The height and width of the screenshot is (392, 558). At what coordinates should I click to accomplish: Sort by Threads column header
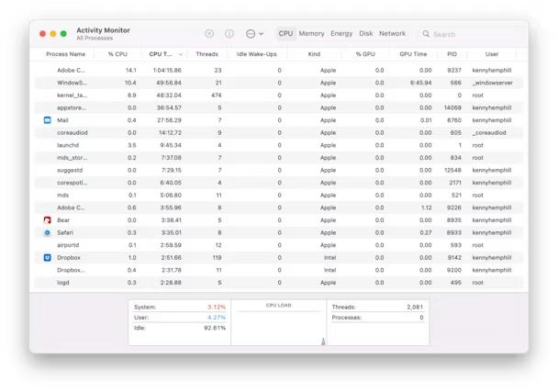pyautogui.click(x=206, y=54)
